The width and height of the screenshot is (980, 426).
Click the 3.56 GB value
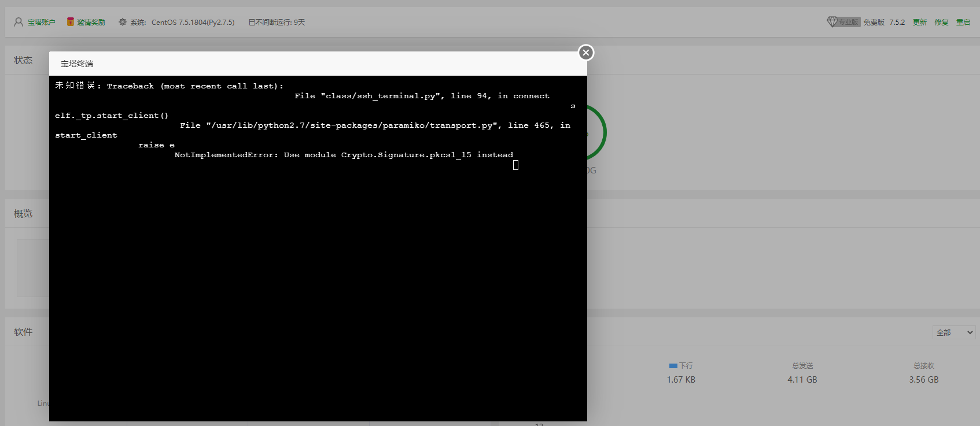coord(924,380)
